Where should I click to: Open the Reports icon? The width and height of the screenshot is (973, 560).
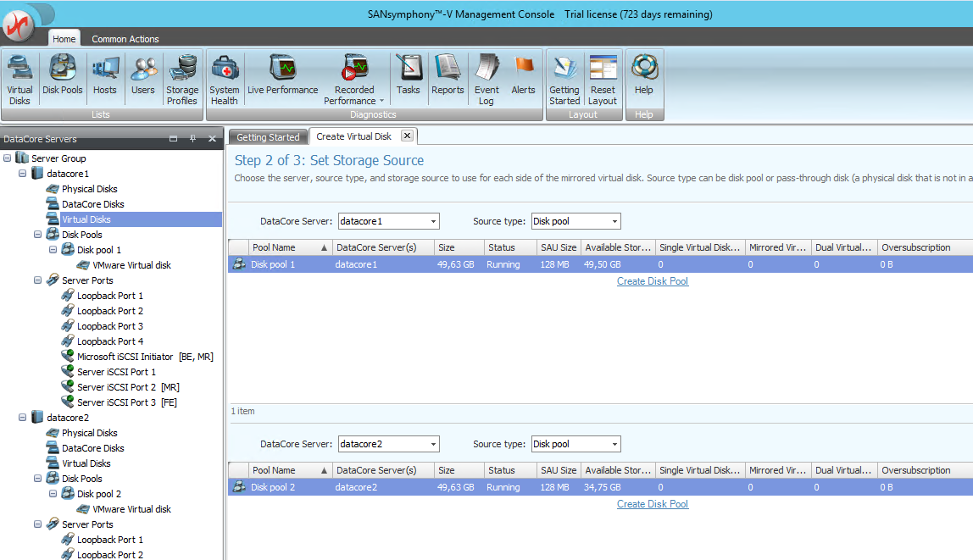[x=448, y=75]
